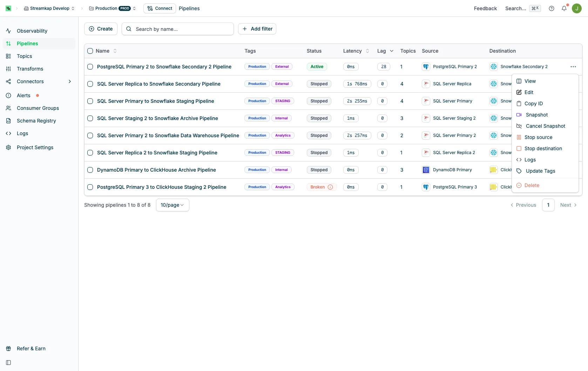Click the Streamkap logo icon
Viewport: 588px width, 371px height.
[8, 8]
